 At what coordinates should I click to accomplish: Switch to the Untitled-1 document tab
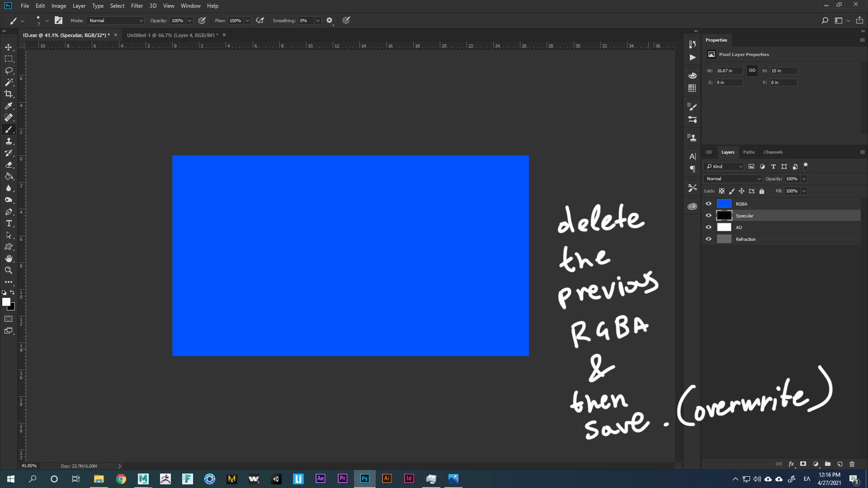click(172, 35)
